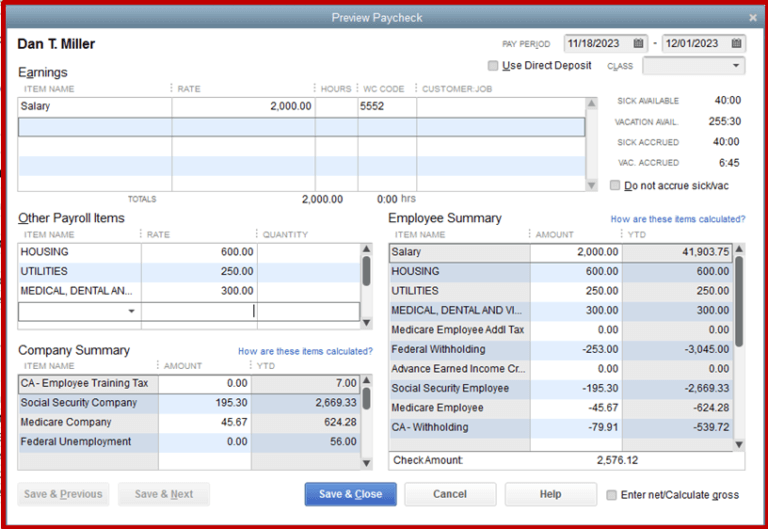Viewport: 768px width, 529px height.
Task: Enable Use Direct Deposit checkbox
Action: pos(493,66)
